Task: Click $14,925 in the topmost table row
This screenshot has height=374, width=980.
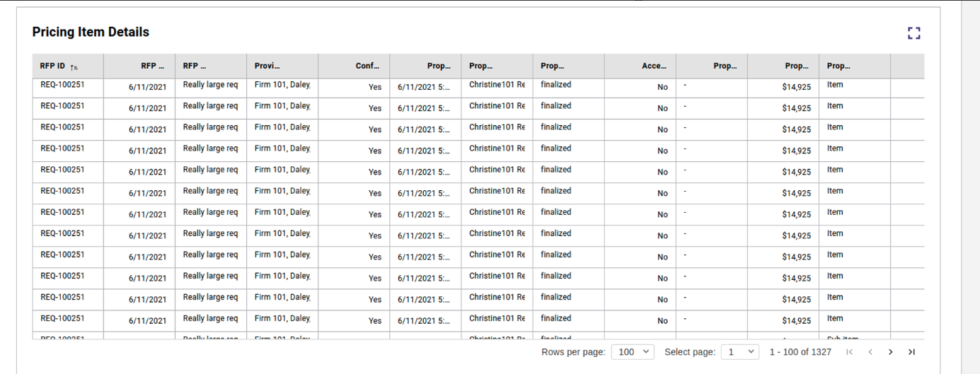Action: click(x=796, y=87)
